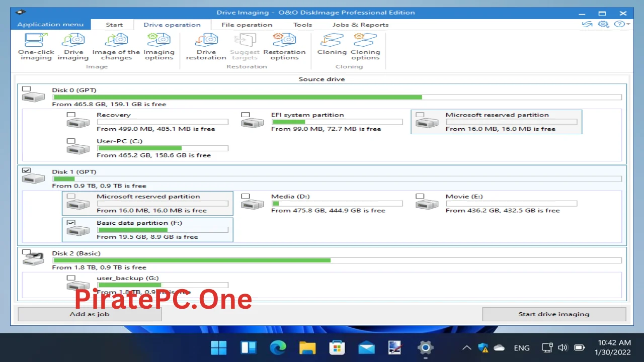Image resolution: width=644 pixels, height=362 pixels.
Task: Open Microsoft Store from taskbar
Action: click(337, 347)
